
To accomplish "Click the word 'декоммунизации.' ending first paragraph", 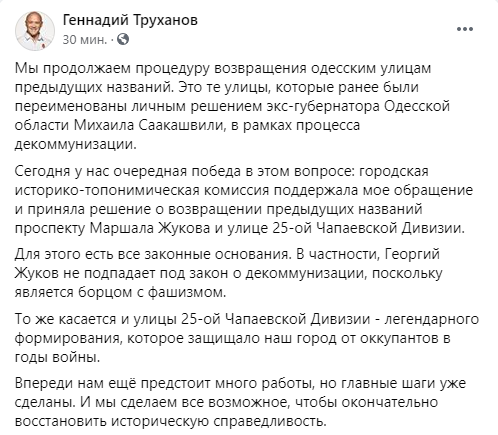I will click(76, 145).
